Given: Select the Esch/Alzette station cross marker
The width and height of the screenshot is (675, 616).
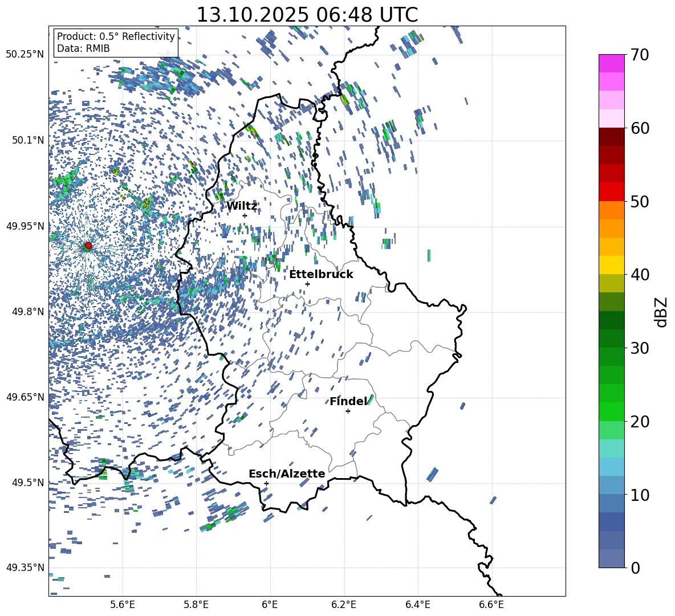Looking at the screenshot, I should click(266, 483).
